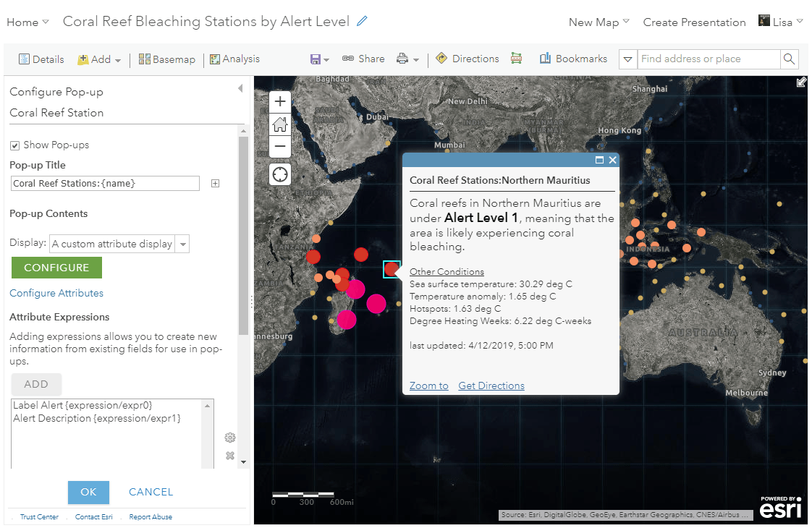812x528 pixels.
Task: Click the pencil icon to edit map title
Action: (x=363, y=21)
